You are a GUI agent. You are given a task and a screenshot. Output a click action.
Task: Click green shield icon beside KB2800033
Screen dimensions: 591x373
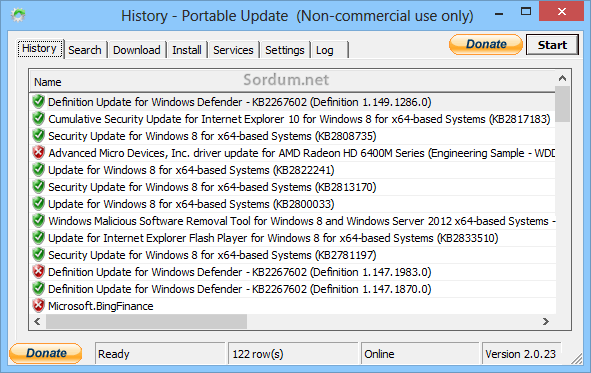point(38,204)
